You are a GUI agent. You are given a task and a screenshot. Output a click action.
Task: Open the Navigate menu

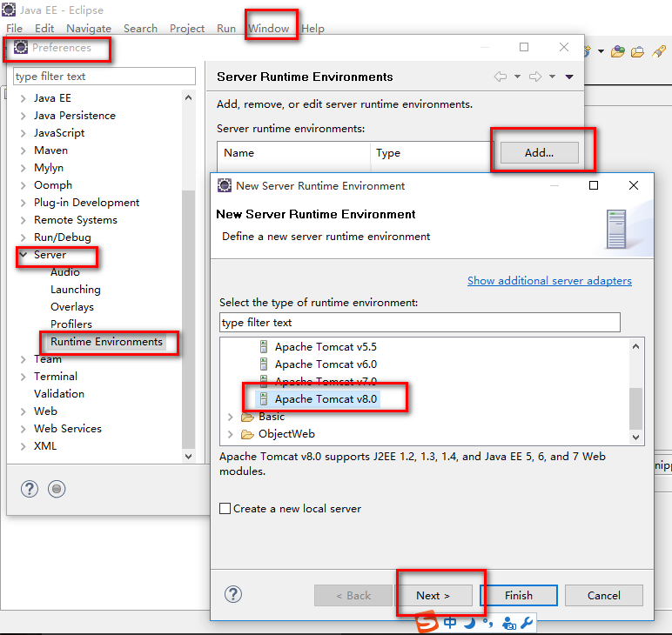pyautogui.click(x=89, y=28)
